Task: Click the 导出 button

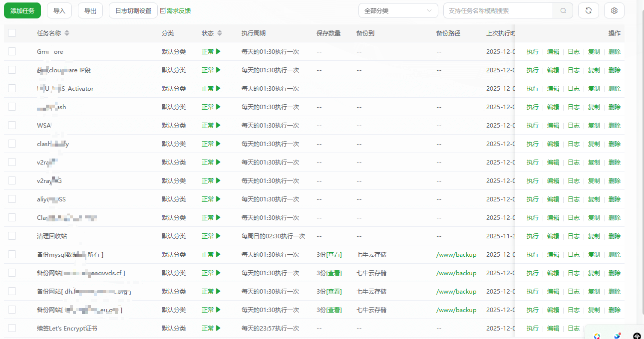Action: click(x=90, y=10)
